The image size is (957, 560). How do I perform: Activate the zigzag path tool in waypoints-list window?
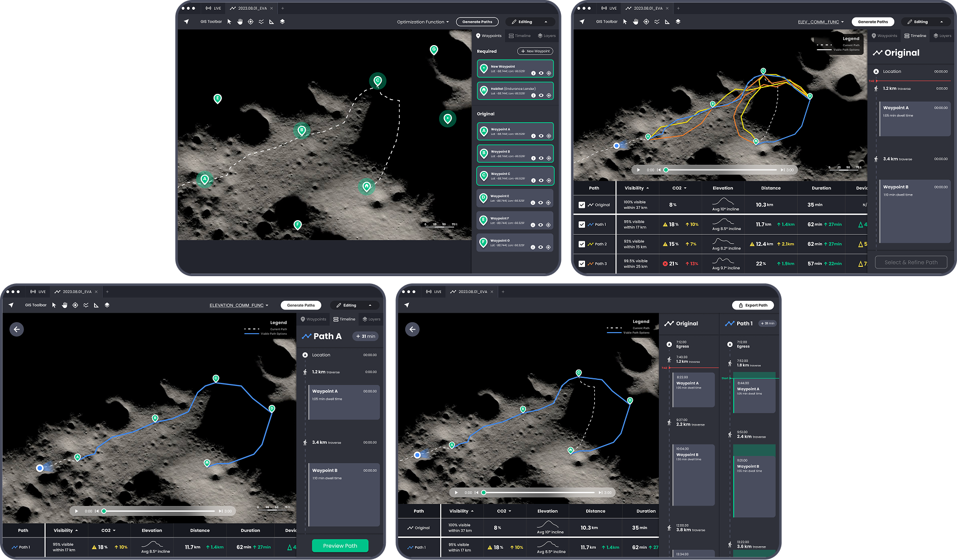(x=261, y=22)
